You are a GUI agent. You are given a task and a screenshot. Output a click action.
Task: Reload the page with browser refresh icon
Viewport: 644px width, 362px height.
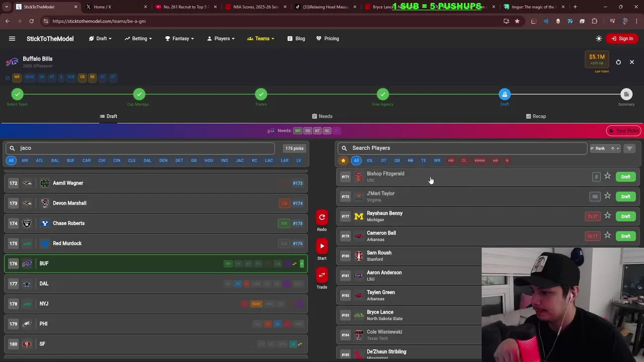click(31, 21)
